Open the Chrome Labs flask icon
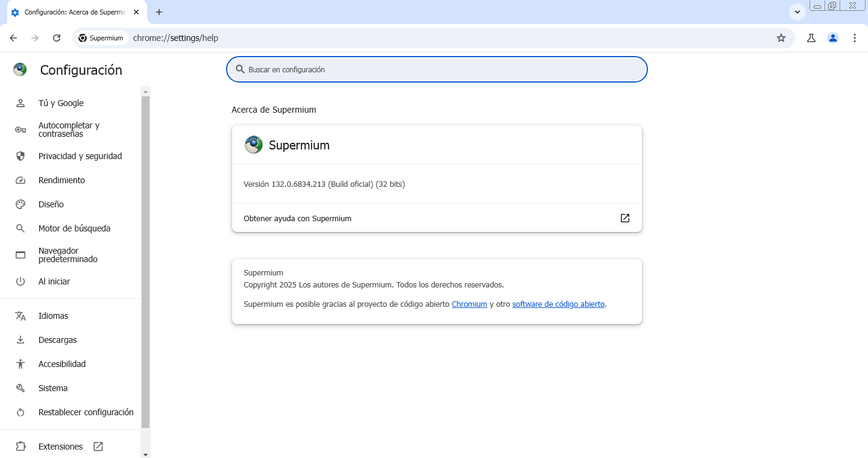Viewport: 868px width, 458px height. coord(811,38)
